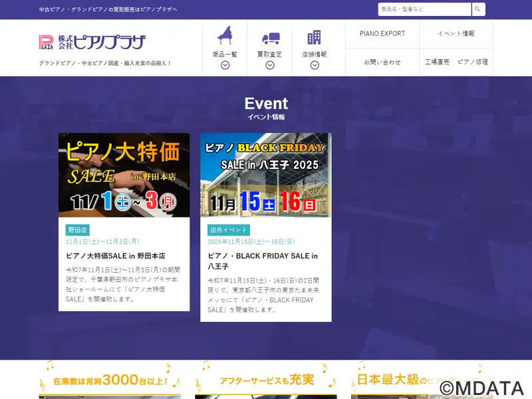The height and width of the screenshot is (399, 532).
Task: Open ピアノ・BLACK FRIDAY SALE in 八王子 title
Action: 263,261
